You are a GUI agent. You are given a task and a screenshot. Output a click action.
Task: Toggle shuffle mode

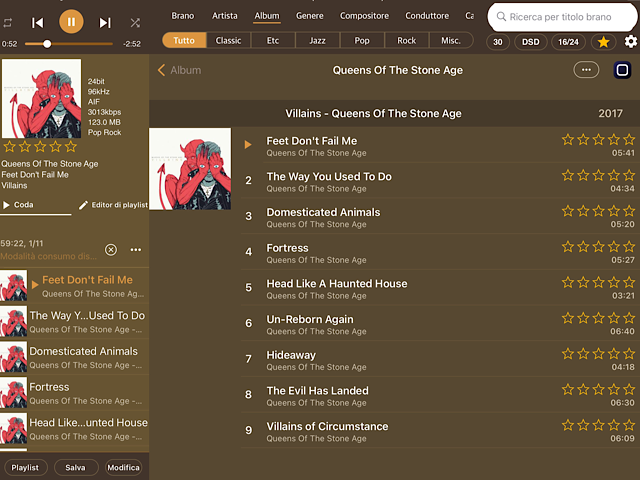click(135, 22)
